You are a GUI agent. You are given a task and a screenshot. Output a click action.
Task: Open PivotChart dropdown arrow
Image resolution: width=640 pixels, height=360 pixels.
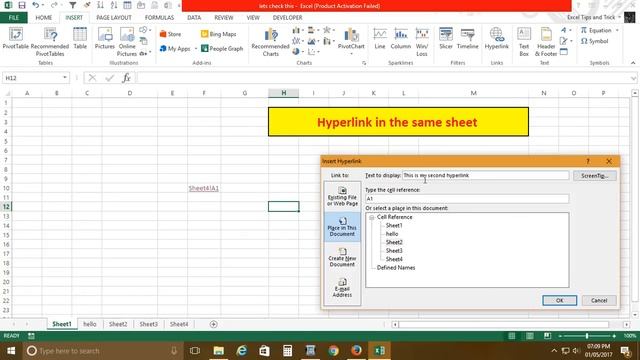(x=351, y=54)
